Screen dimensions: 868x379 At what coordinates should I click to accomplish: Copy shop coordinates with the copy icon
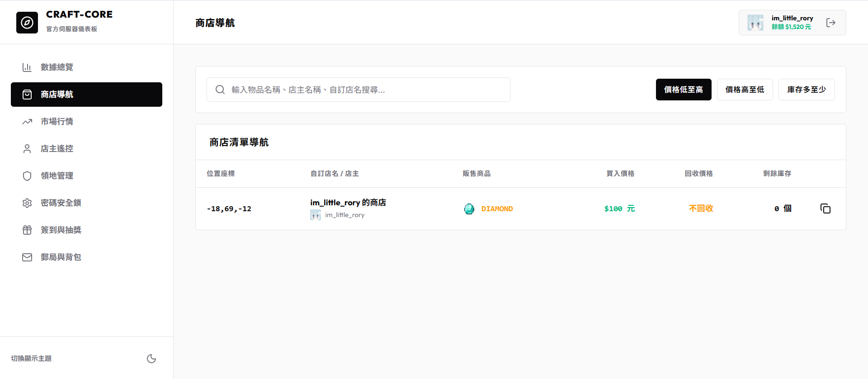[826, 208]
